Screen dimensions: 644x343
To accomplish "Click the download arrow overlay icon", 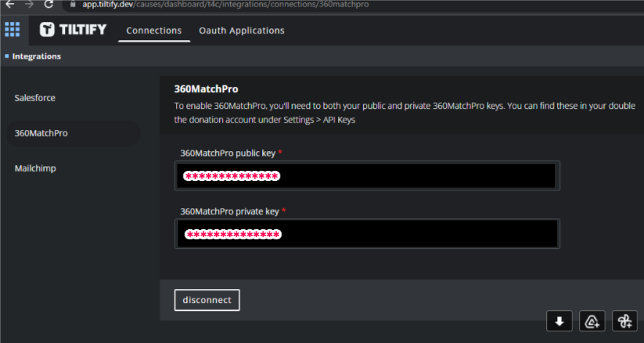I will (x=559, y=321).
